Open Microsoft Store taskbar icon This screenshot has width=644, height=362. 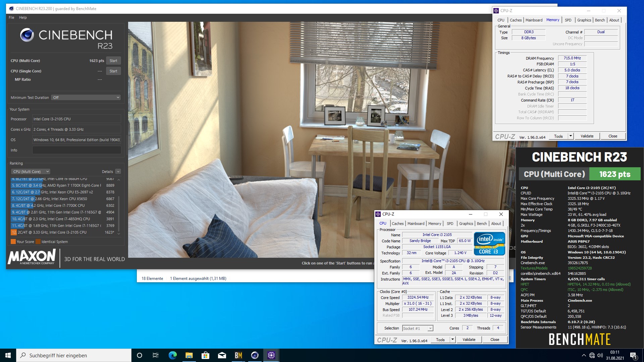pos(205,355)
